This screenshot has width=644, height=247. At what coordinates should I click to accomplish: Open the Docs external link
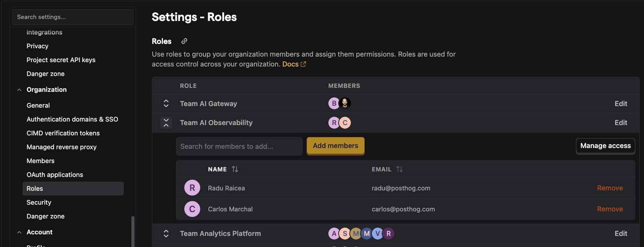[x=294, y=64]
